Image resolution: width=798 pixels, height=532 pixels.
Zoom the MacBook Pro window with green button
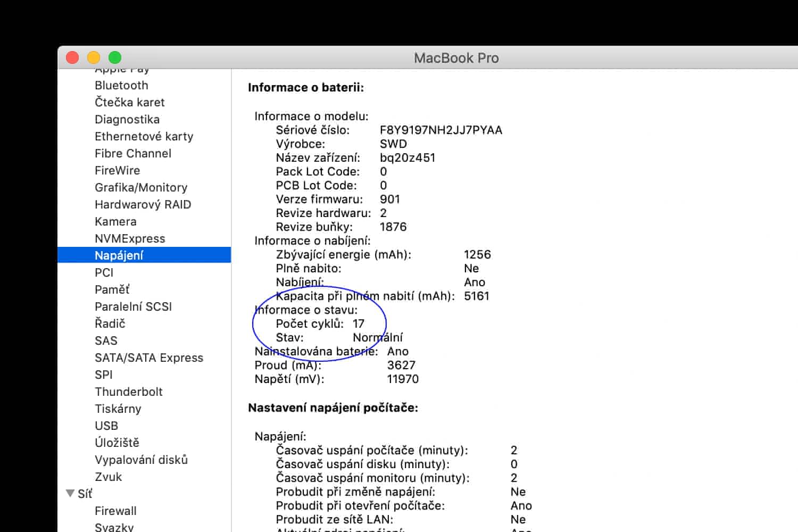[x=115, y=57]
